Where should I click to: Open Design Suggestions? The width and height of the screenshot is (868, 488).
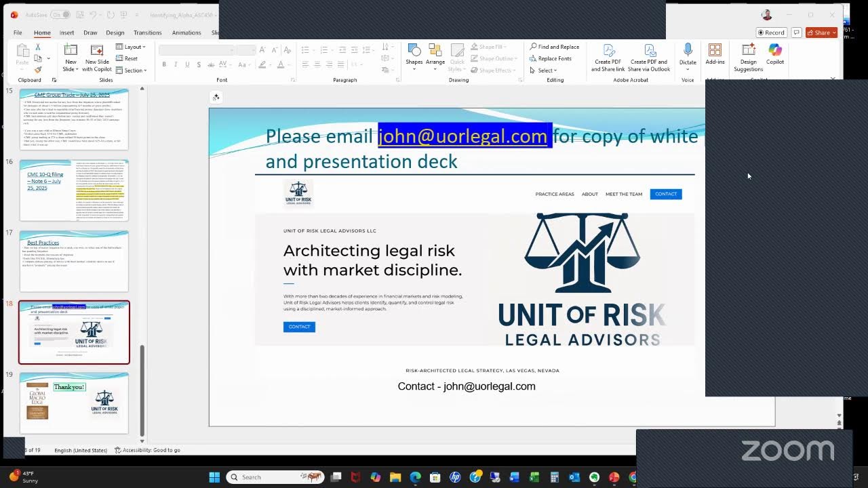tap(749, 58)
